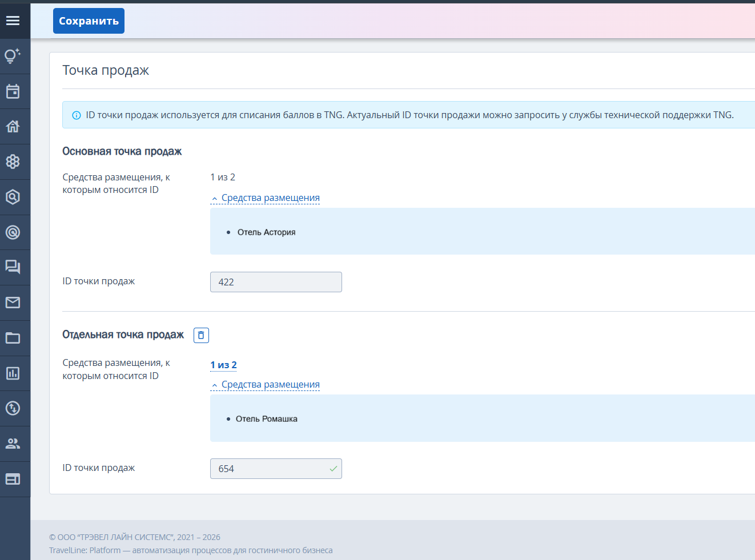
Task: Click the main sales point ID field 422
Action: [276, 282]
